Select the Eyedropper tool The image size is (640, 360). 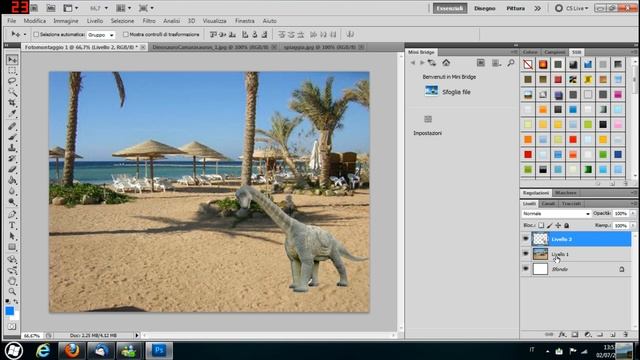pyautogui.click(x=12, y=113)
